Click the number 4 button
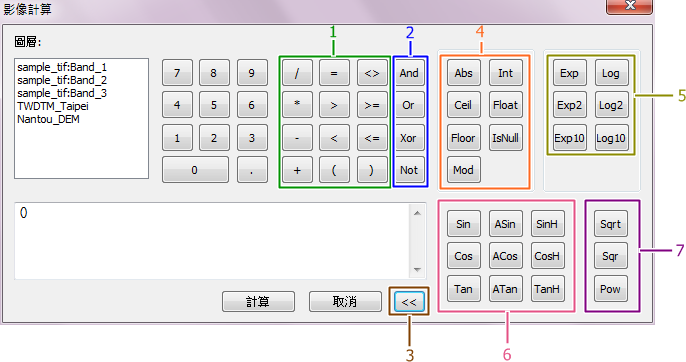686x362 pixels. [177, 105]
